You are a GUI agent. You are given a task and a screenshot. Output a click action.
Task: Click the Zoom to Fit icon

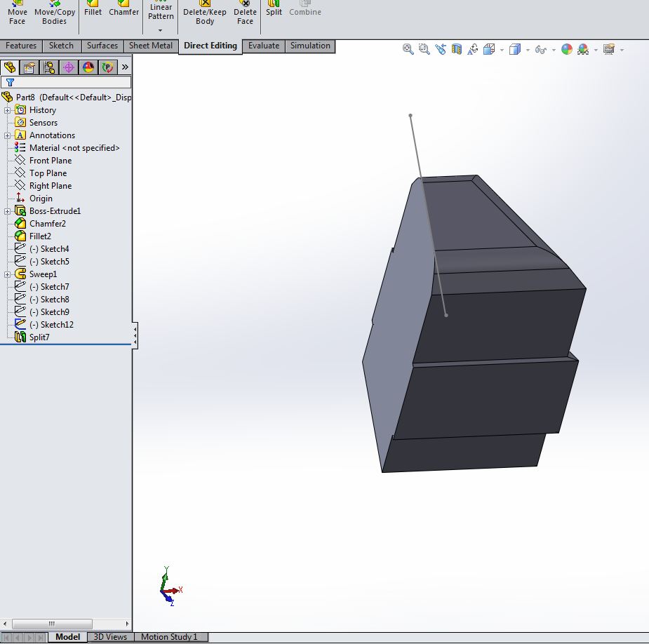click(x=408, y=49)
